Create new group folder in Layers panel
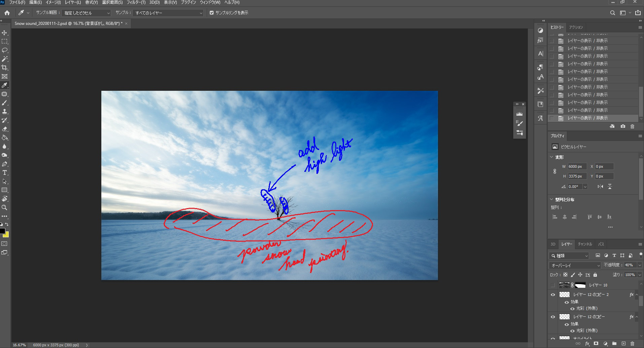The image size is (644, 348). click(x=614, y=344)
